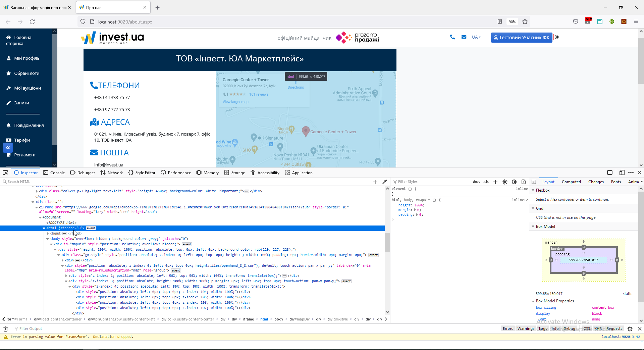644x350 pixels.
Task: Click localhost:9020:3:42 source link
Action: (x=621, y=337)
